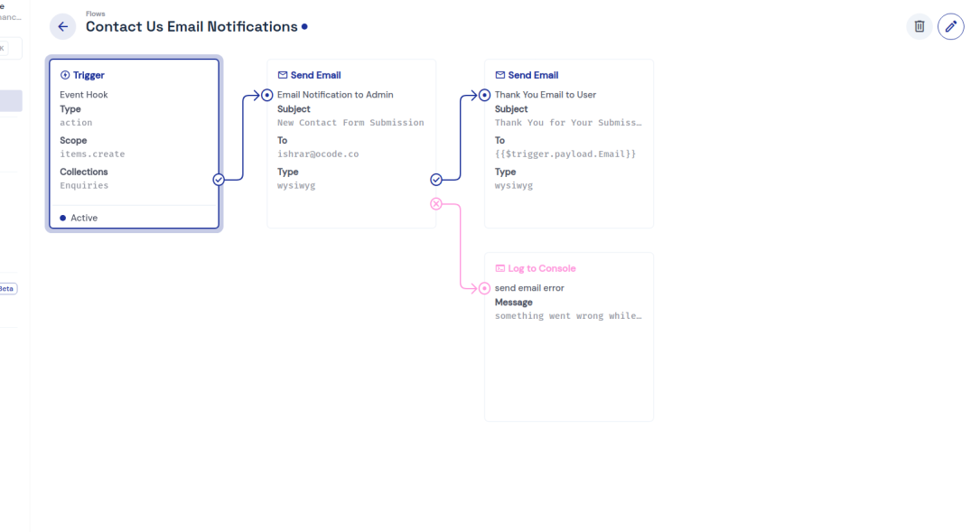Image resolution: width=980 pixels, height=532 pixels.
Task: Select the Trigger Event Hook panel
Action: (x=134, y=145)
